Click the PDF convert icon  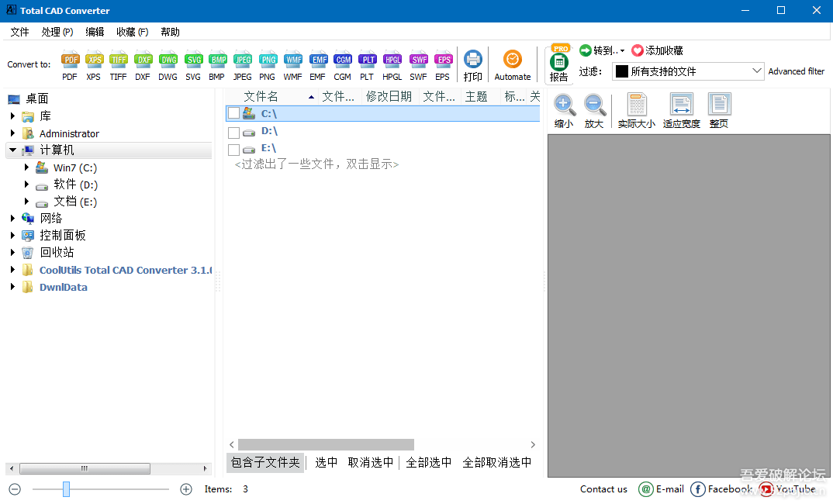pyautogui.click(x=70, y=60)
